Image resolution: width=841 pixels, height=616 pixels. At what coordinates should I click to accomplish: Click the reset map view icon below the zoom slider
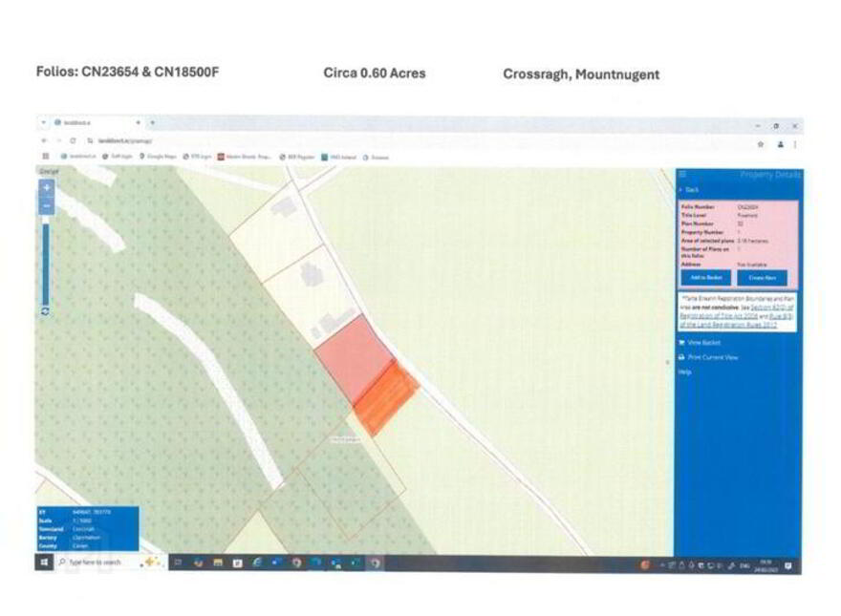pos(46,311)
